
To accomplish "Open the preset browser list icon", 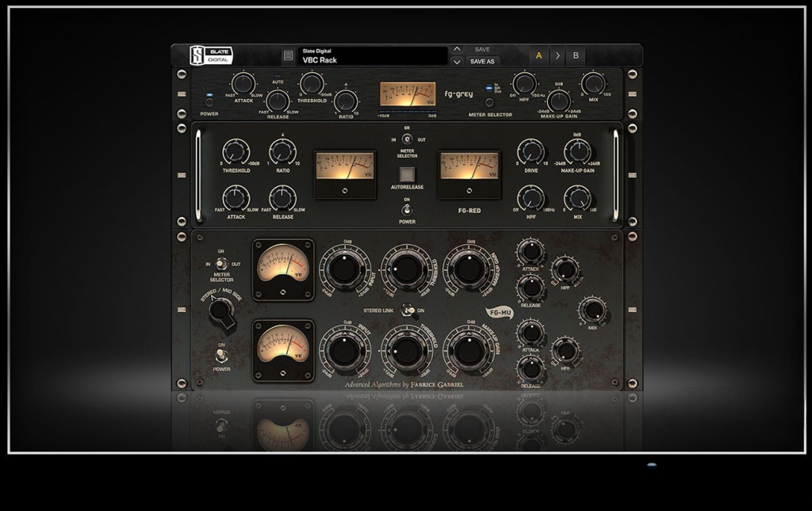I will click(x=289, y=56).
